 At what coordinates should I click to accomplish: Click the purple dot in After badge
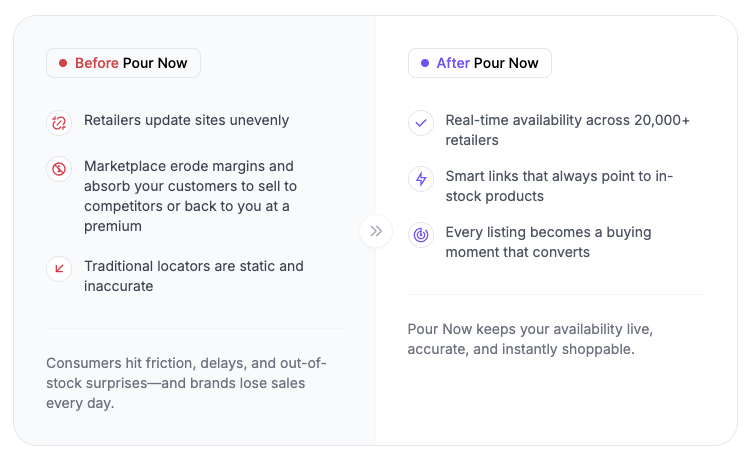425,63
